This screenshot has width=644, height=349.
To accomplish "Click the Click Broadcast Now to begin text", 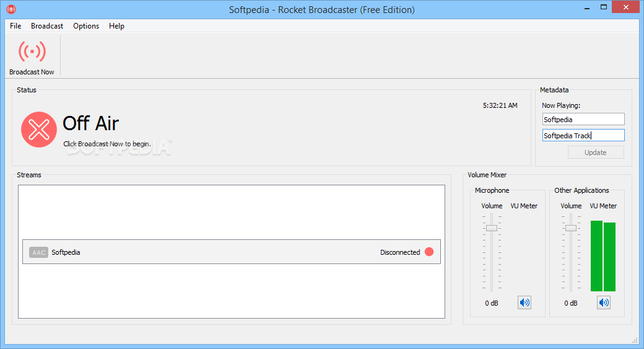I will pyautogui.click(x=107, y=144).
